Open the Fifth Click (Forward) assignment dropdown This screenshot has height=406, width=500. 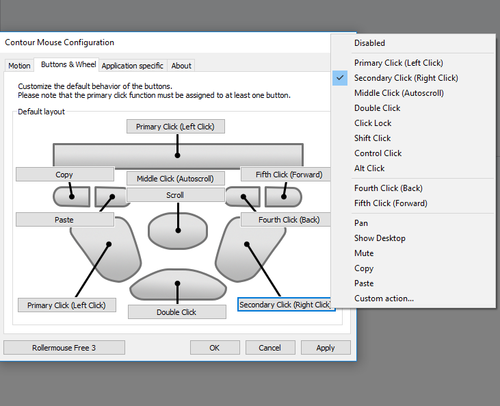pyautogui.click(x=289, y=174)
